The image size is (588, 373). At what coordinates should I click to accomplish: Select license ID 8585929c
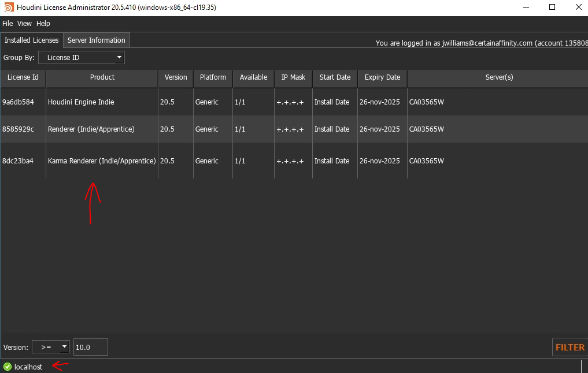pos(18,129)
